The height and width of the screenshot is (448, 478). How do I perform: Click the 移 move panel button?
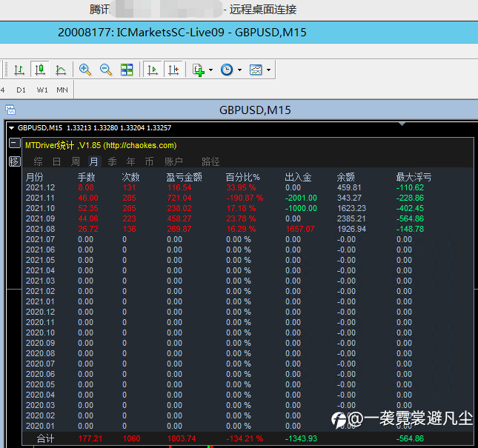[x=14, y=161]
